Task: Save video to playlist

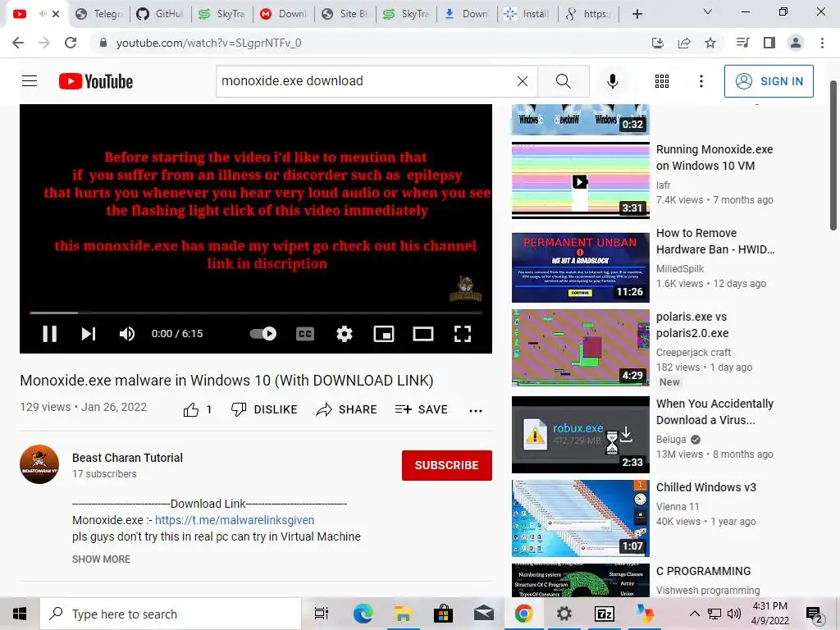Action: [421, 410]
